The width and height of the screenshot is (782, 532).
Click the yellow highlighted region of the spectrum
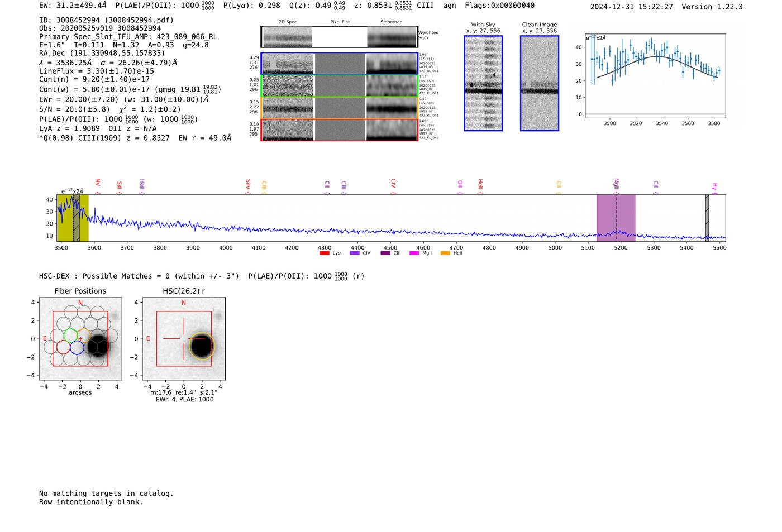tap(73, 218)
